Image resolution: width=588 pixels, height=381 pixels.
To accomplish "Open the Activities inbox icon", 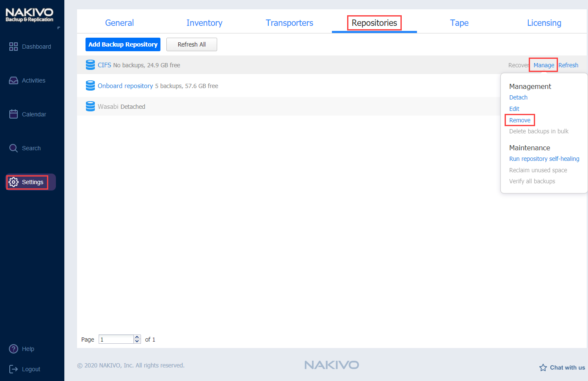I will (x=14, y=80).
